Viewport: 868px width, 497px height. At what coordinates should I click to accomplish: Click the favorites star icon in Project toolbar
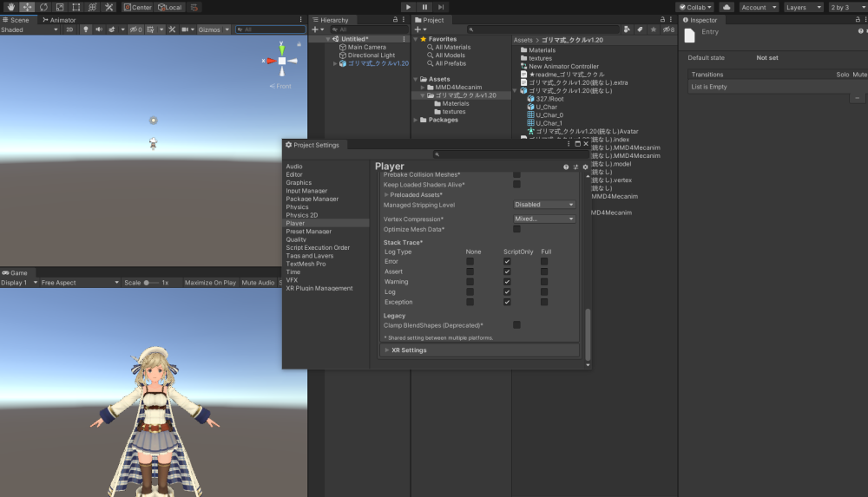(x=654, y=29)
